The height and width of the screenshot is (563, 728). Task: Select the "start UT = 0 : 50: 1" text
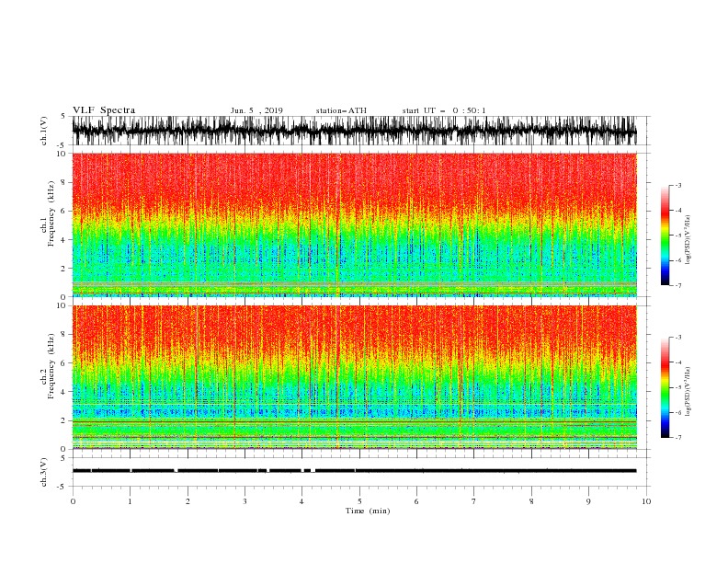444,110
